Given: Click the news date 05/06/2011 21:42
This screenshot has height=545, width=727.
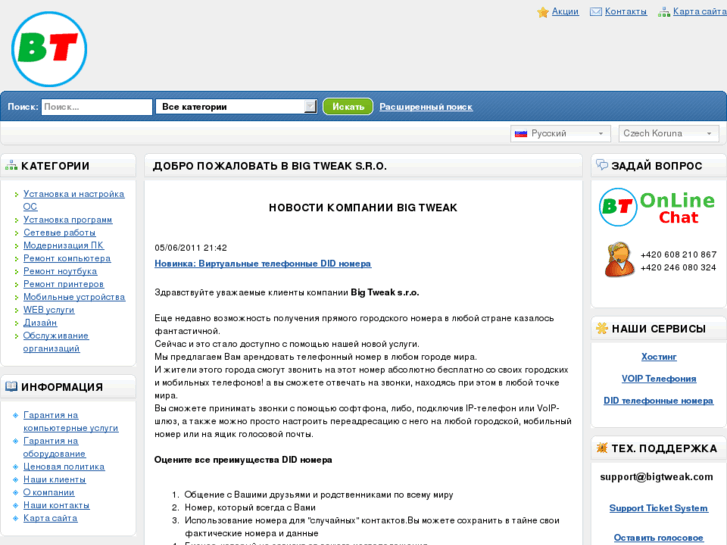Looking at the screenshot, I should tap(191, 248).
